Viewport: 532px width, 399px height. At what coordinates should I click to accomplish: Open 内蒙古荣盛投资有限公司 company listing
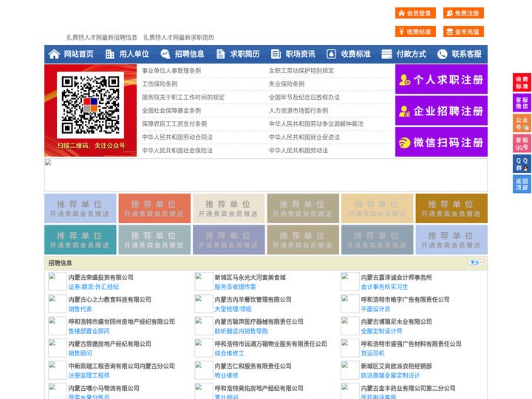pos(100,277)
